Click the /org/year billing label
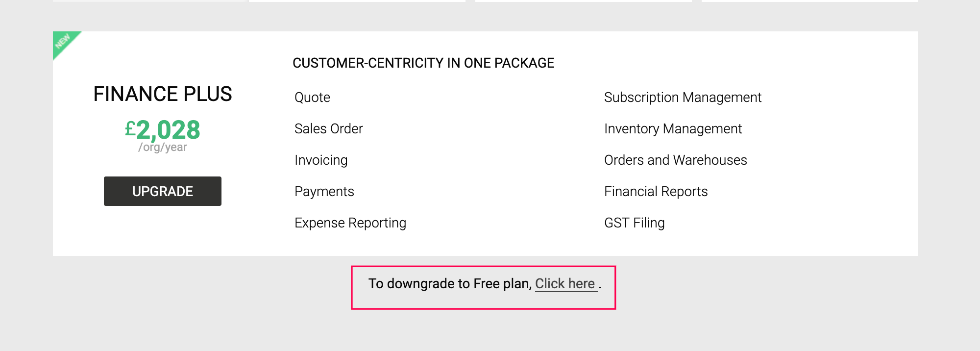This screenshot has height=351, width=980. click(163, 148)
